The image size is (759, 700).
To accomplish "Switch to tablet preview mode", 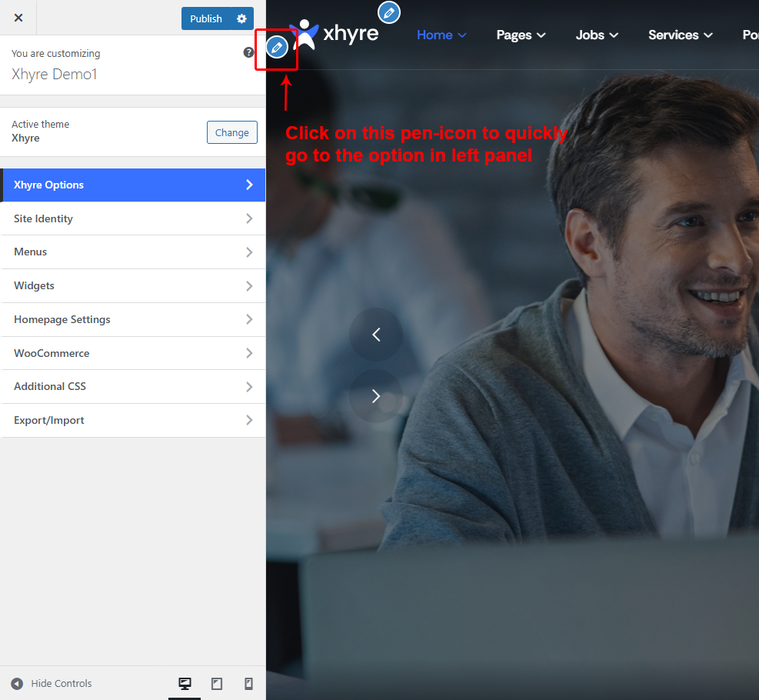I will click(217, 683).
